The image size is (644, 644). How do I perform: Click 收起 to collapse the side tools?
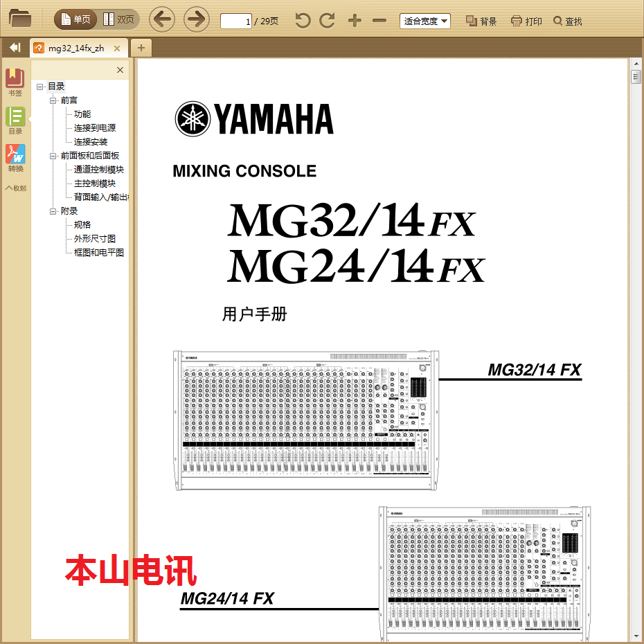click(x=16, y=188)
